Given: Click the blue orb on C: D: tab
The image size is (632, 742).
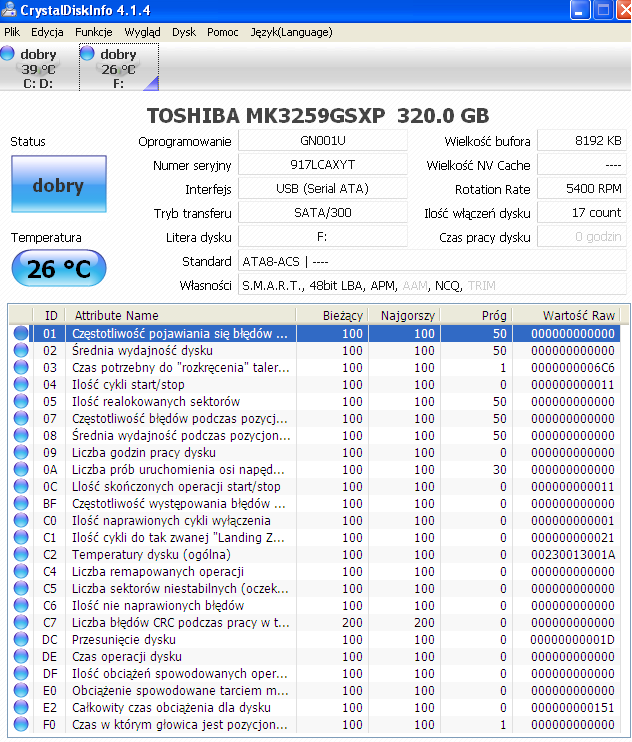Looking at the screenshot, I should pos(7,53).
